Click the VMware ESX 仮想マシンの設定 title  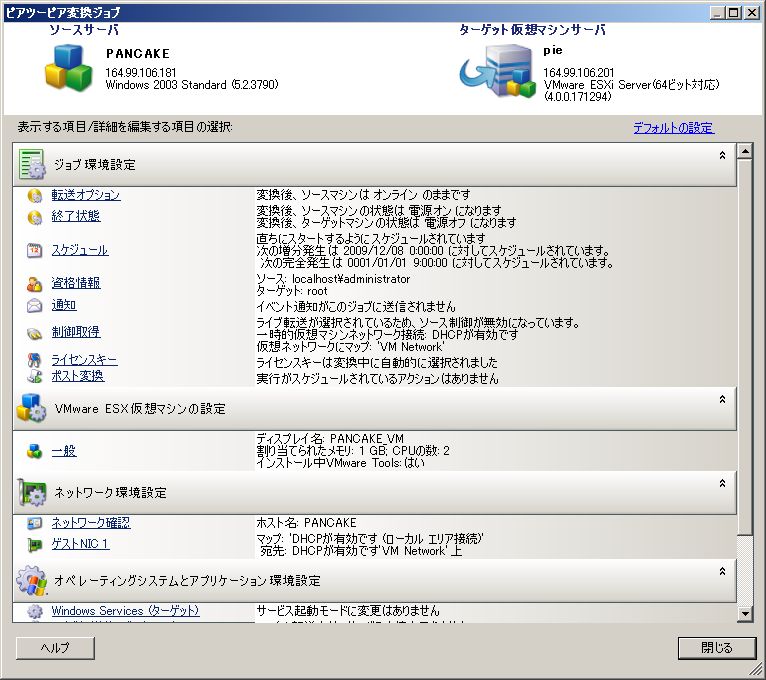click(140, 408)
